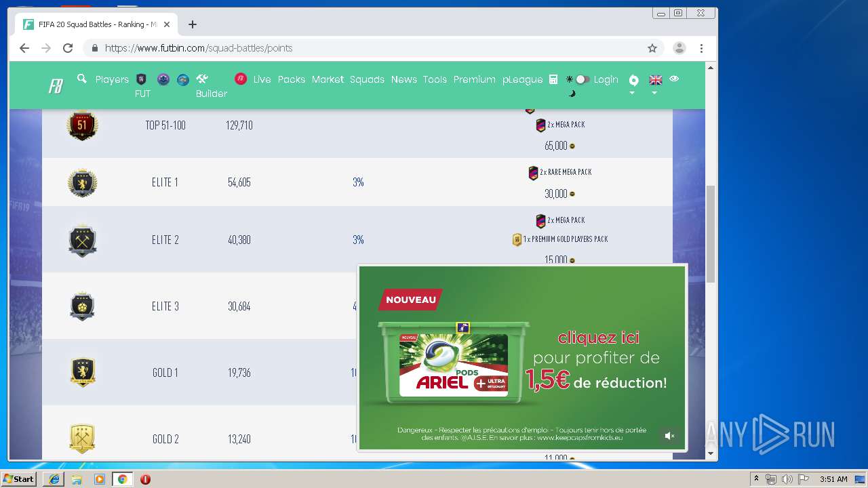Open the Builder tools icon
This screenshot has height=488, width=868.
point(202,79)
